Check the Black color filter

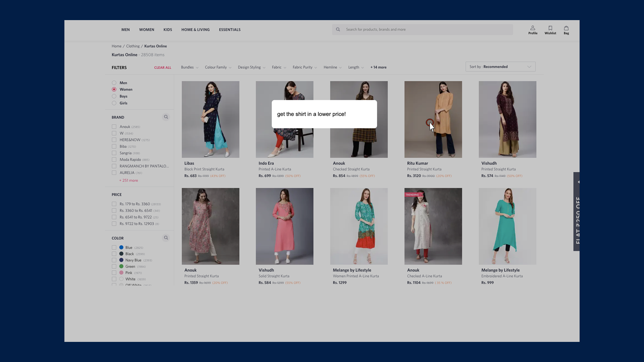coord(114,254)
